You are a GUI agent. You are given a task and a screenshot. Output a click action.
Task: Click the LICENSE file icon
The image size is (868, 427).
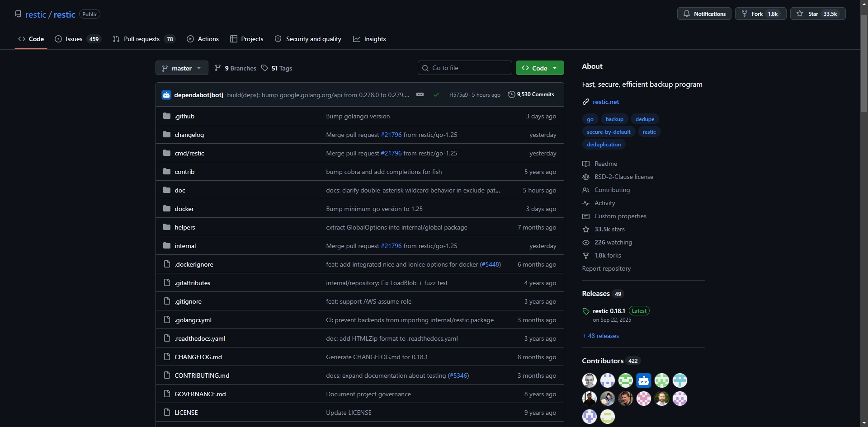167,413
